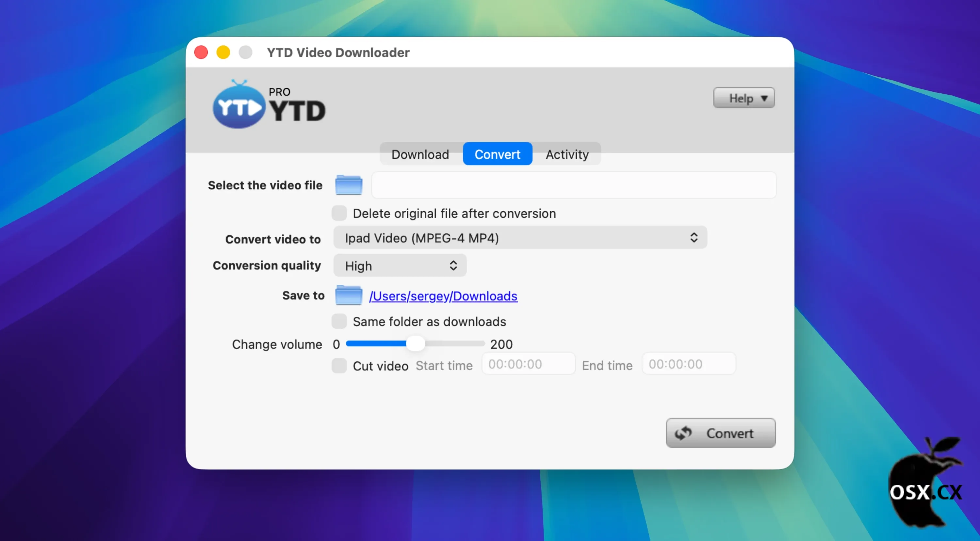Image resolution: width=980 pixels, height=541 pixels.
Task: Switch to the Download tab
Action: coord(420,154)
